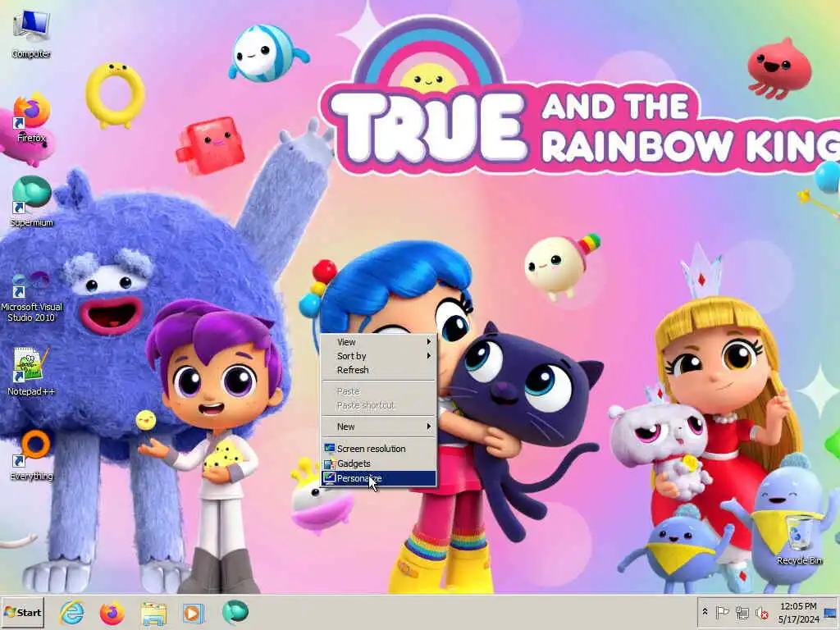Select the Recycle Bin desktop icon
Viewport: 840px width, 630px height.
pos(799,539)
